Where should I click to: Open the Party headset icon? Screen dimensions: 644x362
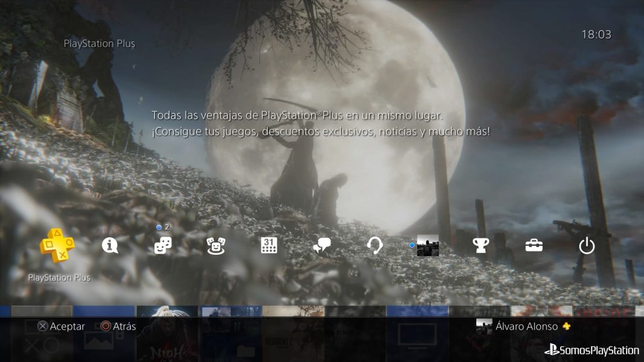[374, 245]
